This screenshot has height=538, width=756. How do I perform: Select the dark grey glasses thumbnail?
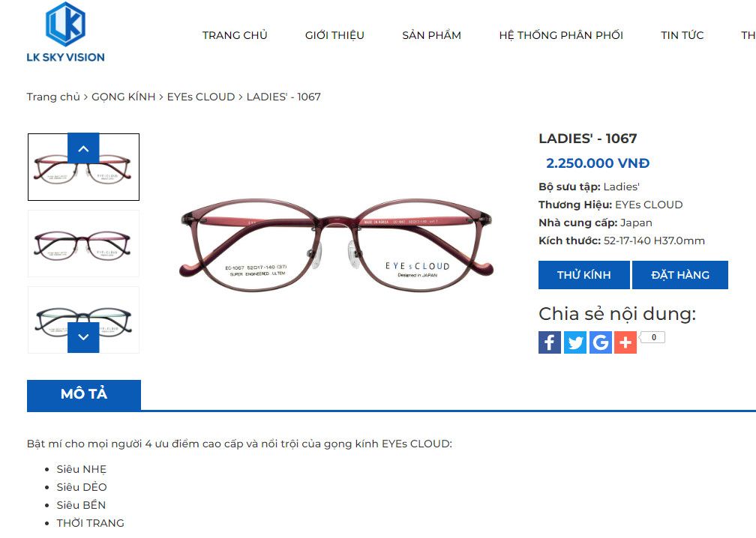pyautogui.click(x=83, y=320)
